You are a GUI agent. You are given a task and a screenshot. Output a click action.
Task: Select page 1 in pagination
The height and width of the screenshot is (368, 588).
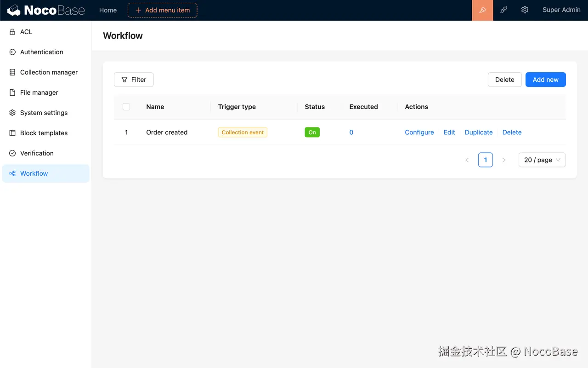click(x=486, y=160)
